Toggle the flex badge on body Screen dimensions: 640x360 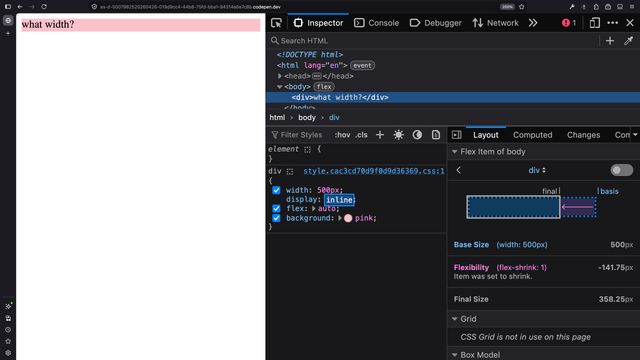coord(324,87)
